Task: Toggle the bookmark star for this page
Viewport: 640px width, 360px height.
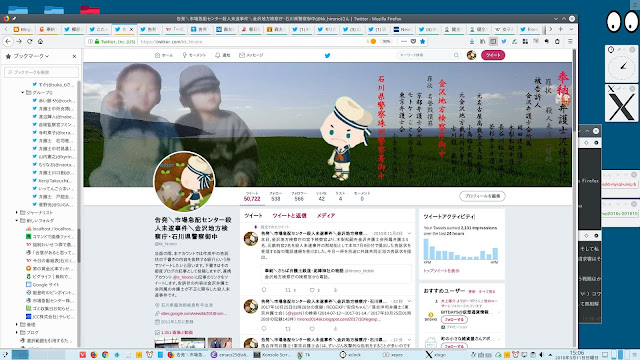Action: pos(422,41)
